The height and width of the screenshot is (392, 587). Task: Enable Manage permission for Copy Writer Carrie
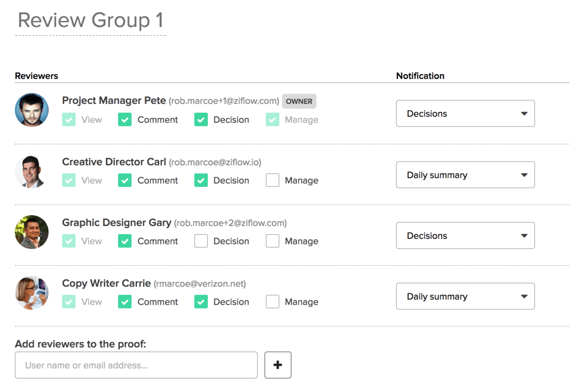coord(272,301)
